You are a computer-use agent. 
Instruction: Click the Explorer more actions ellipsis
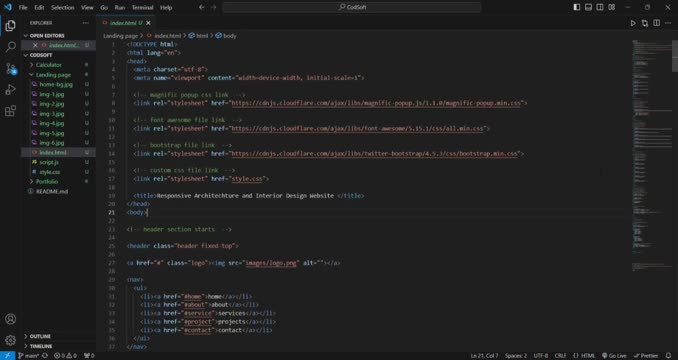(86, 23)
